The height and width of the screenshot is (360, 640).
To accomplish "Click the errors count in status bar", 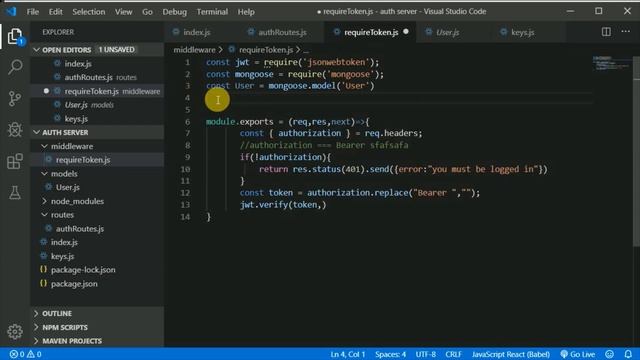I will pos(17,354).
